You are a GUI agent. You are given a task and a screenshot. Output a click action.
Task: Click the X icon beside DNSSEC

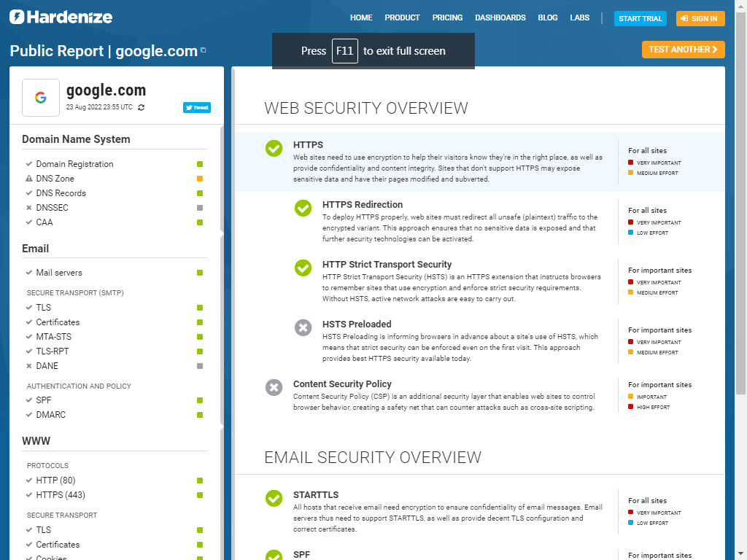[x=29, y=208]
